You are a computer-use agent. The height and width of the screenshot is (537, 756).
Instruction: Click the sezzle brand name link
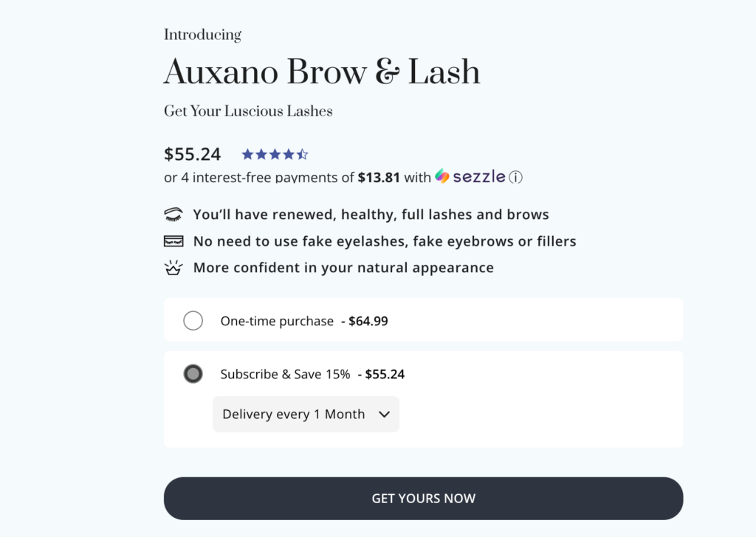click(479, 177)
